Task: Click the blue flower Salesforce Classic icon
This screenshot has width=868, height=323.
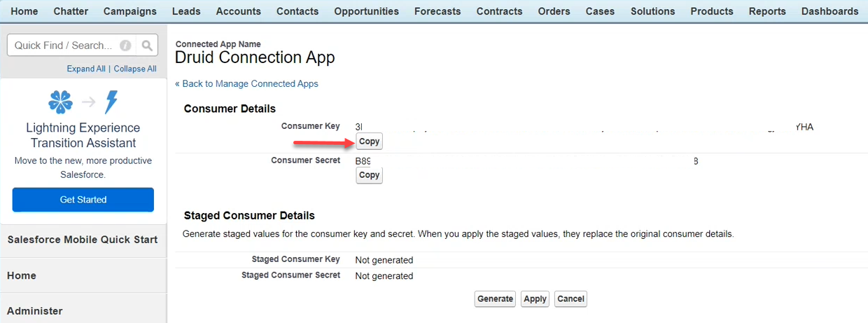Action: (x=60, y=102)
